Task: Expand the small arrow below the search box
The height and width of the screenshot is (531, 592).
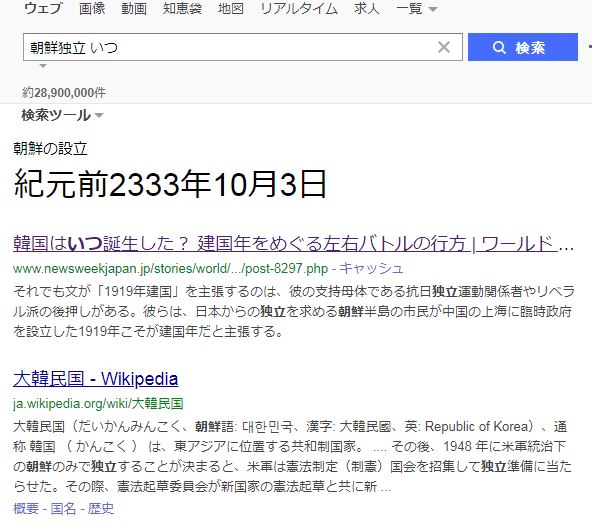Action: pyautogui.click(x=43, y=66)
